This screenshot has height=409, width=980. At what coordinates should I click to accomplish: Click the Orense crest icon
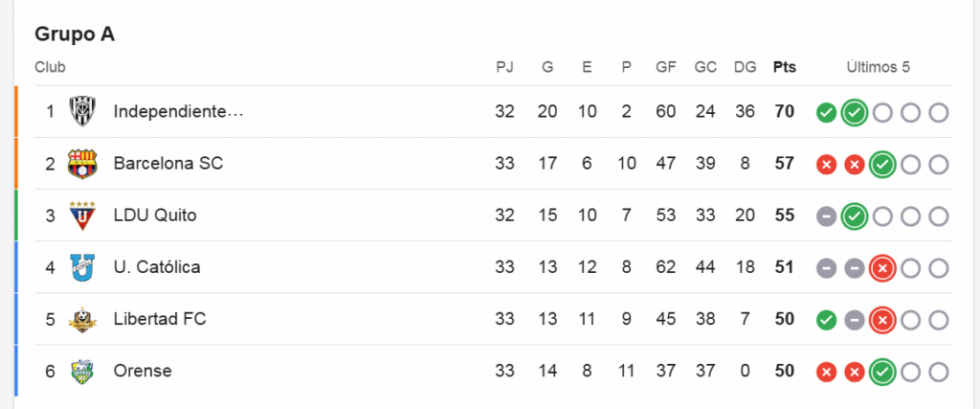82,371
